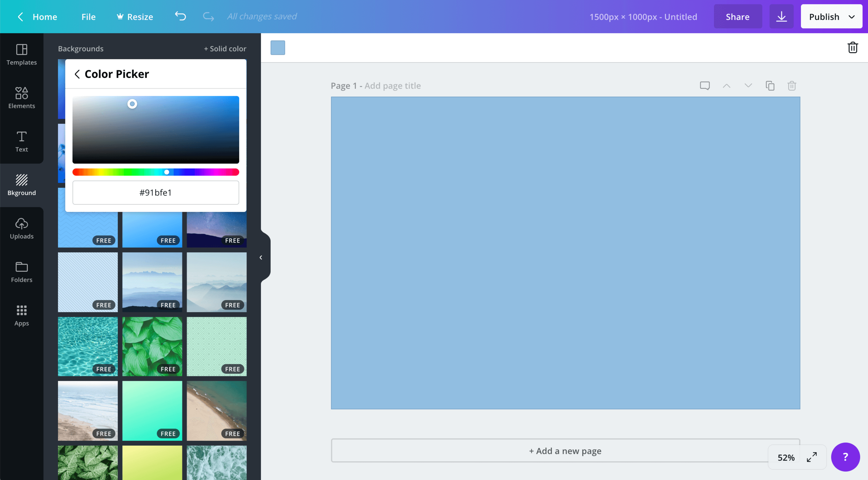Duplicate Page 1 using the copy icon

pyautogui.click(x=770, y=85)
